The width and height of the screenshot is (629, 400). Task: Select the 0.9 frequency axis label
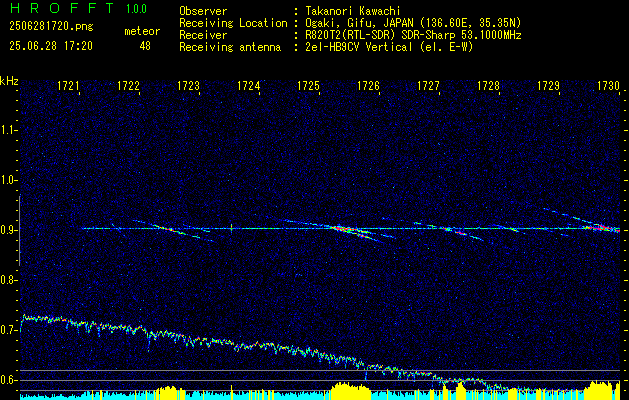pyautogui.click(x=8, y=230)
